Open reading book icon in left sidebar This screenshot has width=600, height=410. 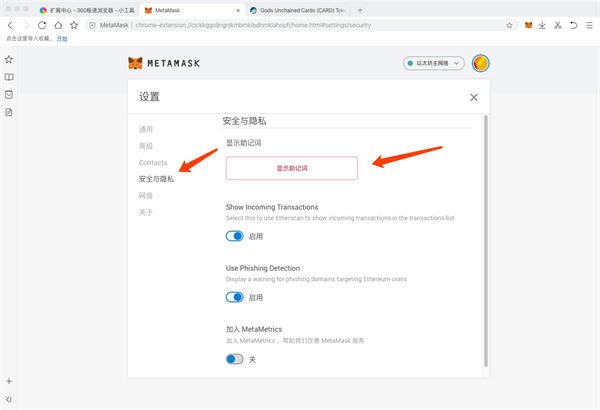pyautogui.click(x=9, y=77)
